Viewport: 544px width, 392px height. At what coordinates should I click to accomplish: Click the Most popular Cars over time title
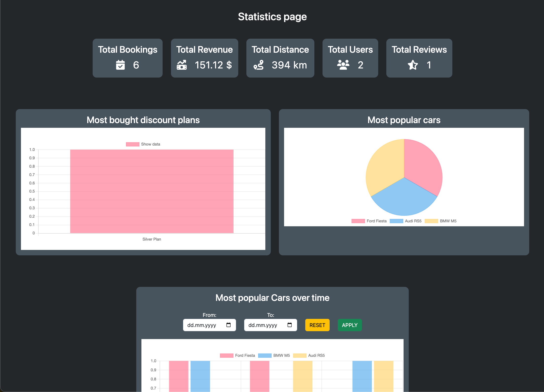point(272,298)
